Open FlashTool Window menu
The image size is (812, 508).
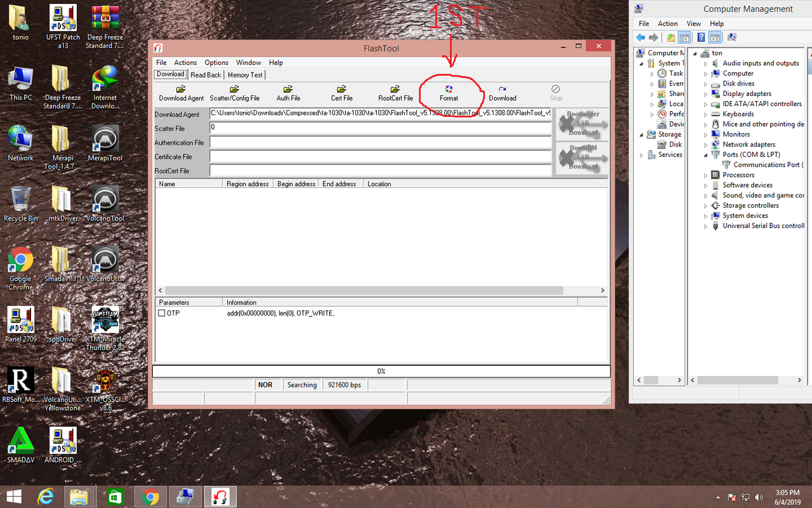click(x=249, y=63)
